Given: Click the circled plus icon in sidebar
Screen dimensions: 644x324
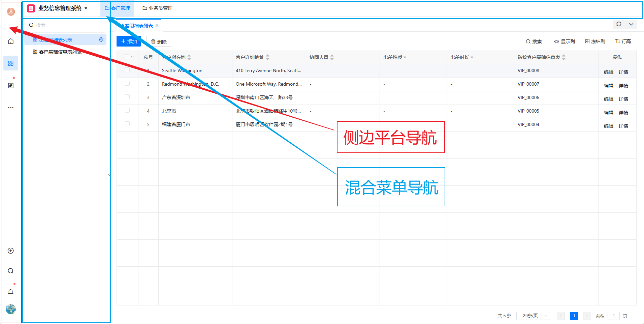Looking at the screenshot, I should coord(11,251).
